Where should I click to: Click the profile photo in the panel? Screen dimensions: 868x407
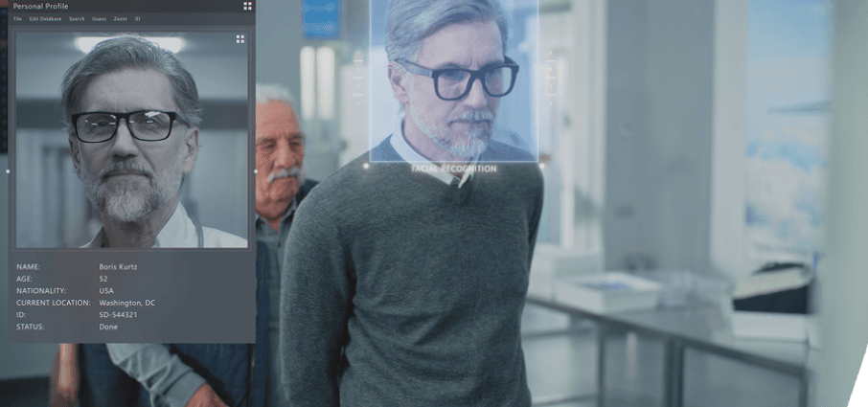point(131,139)
